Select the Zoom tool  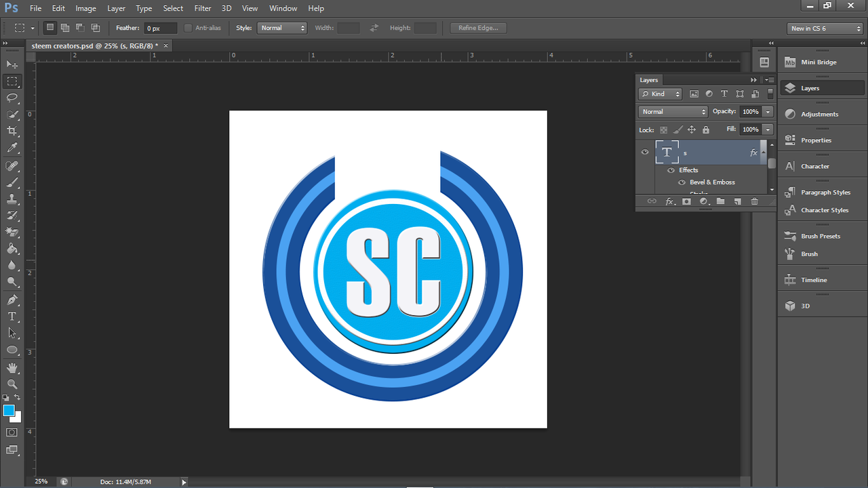(12, 384)
